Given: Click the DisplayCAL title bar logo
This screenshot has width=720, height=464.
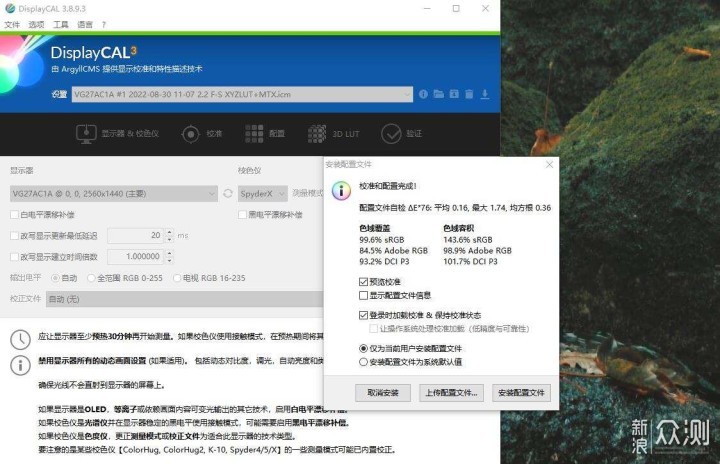Looking at the screenshot, I should coord(10,8).
